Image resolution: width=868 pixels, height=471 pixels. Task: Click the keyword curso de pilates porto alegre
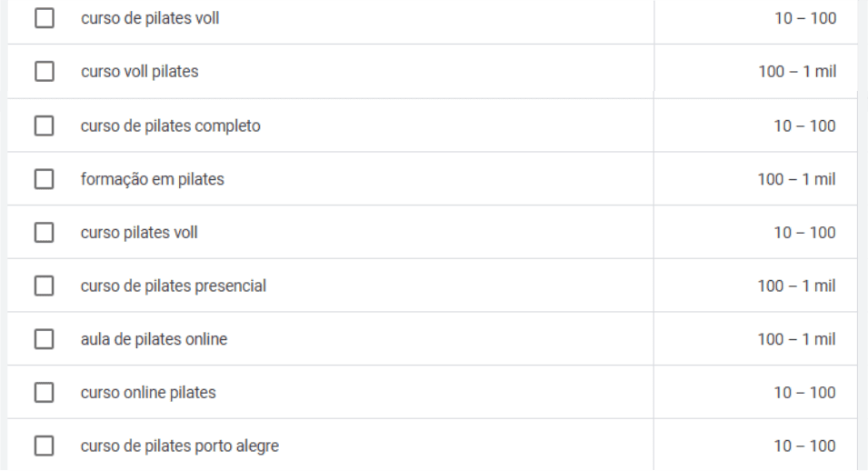coord(179,446)
